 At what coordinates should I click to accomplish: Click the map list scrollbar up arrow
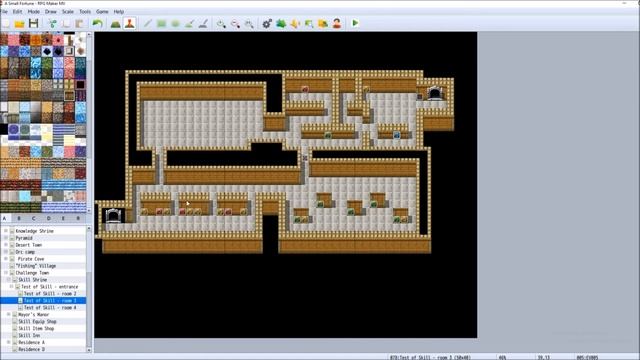pos(89,229)
